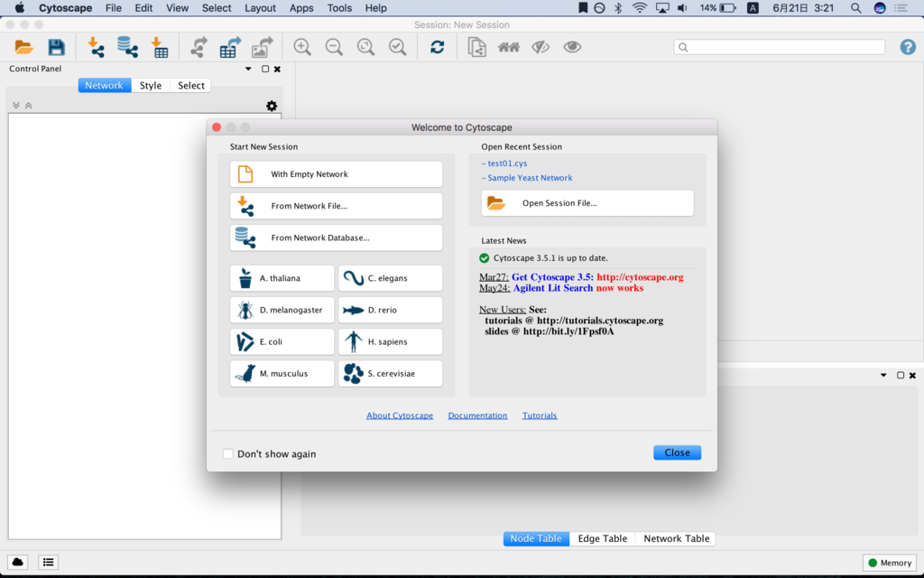Switch to Network tab
The width and height of the screenshot is (924, 578).
(x=105, y=86)
